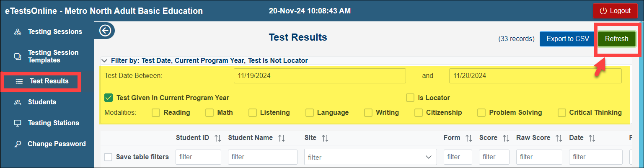This screenshot has width=644, height=168.
Task: Click the Change Password key icon
Action: [x=18, y=144]
